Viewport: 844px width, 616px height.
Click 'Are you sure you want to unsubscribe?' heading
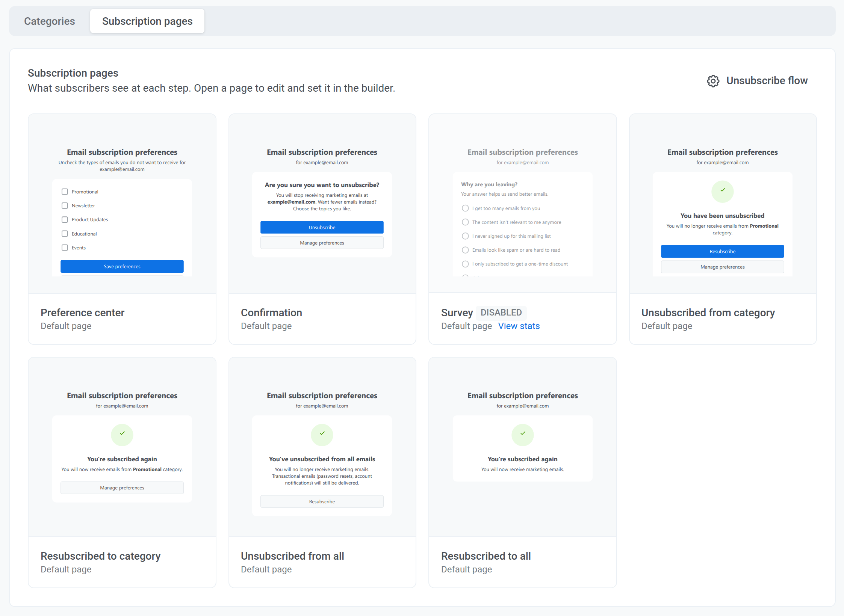[322, 185]
